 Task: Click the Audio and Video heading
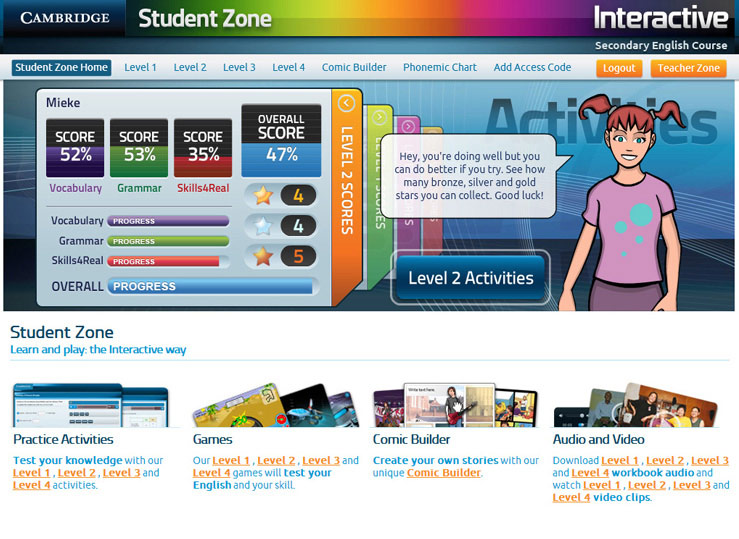coord(599,439)
